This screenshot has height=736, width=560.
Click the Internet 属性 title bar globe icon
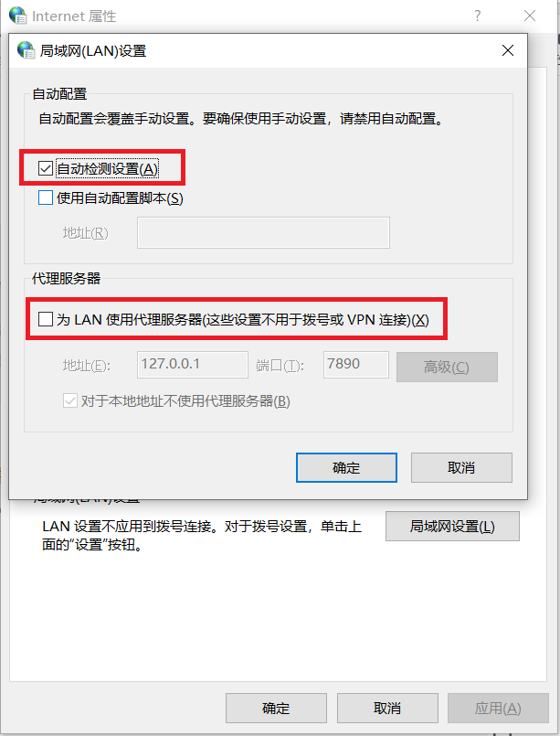pos(18,16)
